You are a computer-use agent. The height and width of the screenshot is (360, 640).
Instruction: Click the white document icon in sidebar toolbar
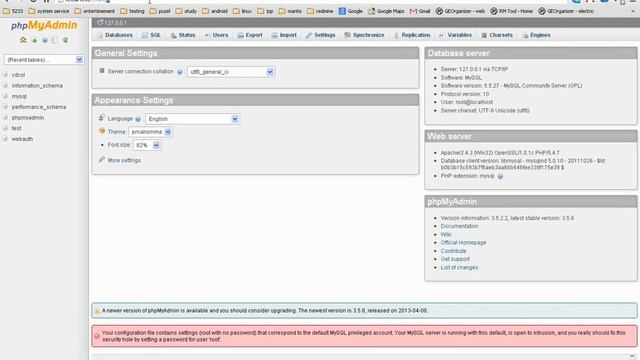[x=55, y=40]
